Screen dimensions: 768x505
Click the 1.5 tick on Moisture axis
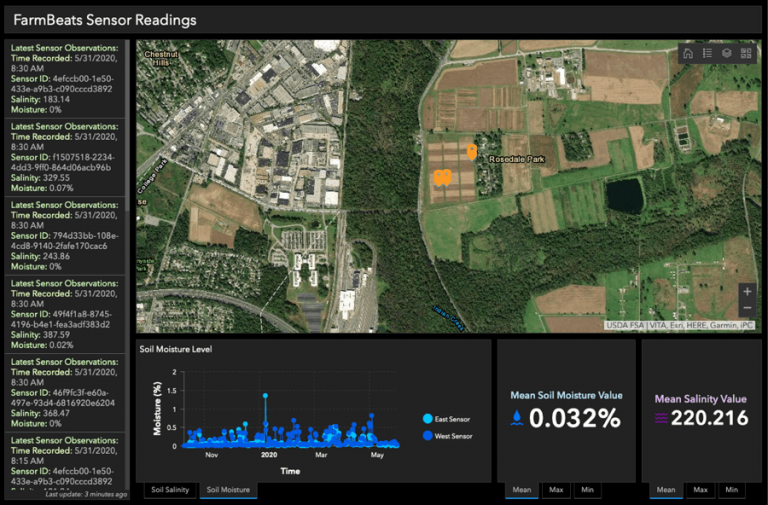(x=171, y=391)
